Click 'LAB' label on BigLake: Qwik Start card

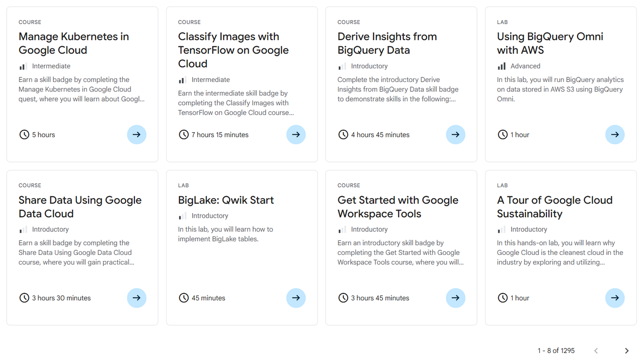point(184,186)
